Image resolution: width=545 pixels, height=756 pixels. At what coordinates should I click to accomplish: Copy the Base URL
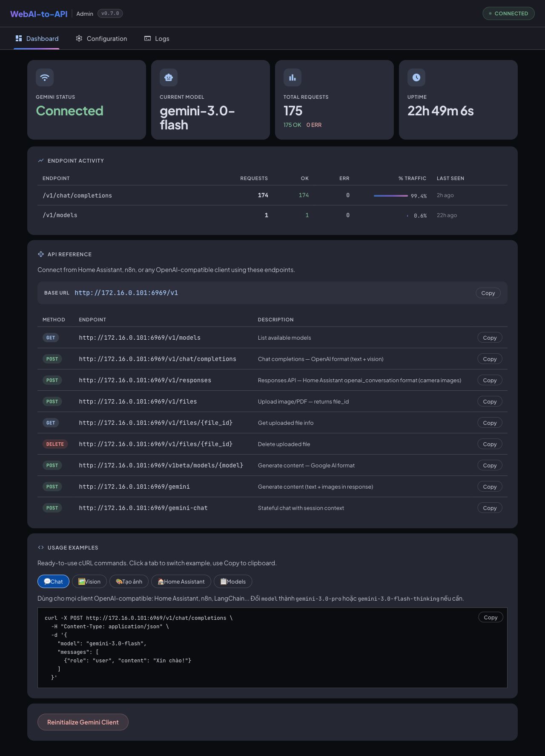pyautogui.click(x=488, y=293)
